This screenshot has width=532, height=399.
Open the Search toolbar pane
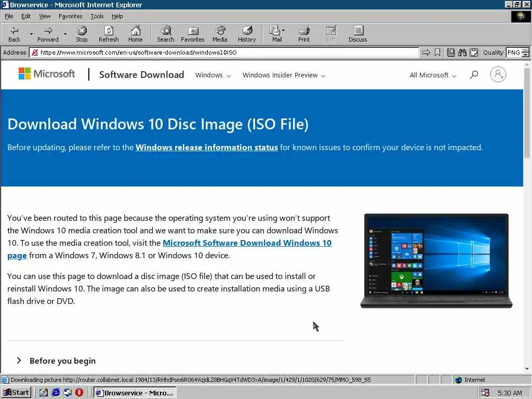tap(166, 34)
